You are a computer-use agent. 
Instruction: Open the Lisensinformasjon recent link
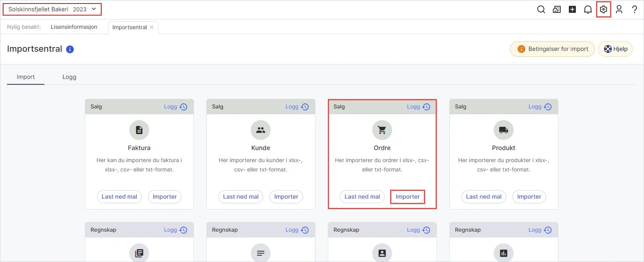[74, 27]
